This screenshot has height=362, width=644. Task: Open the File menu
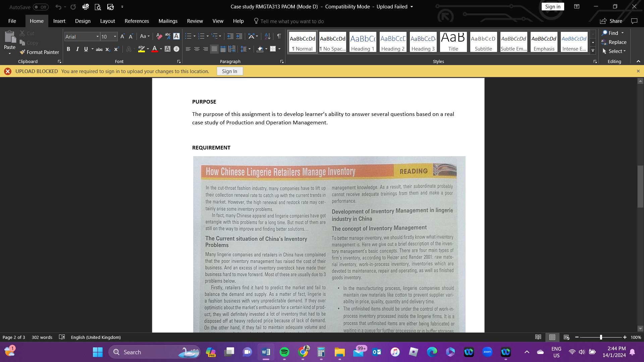click(x=12, y=21)
